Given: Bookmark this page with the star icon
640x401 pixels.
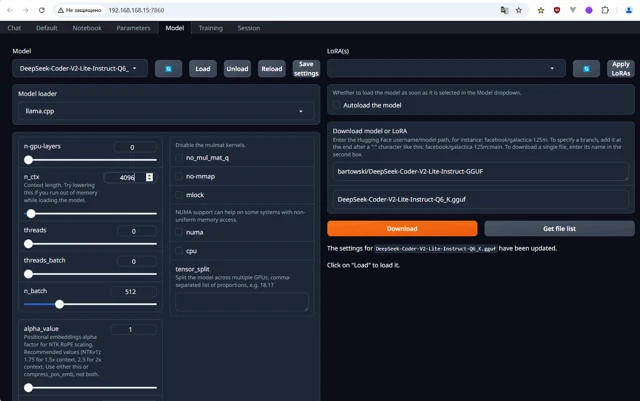Looking at the screenshot, I should 519,10.
